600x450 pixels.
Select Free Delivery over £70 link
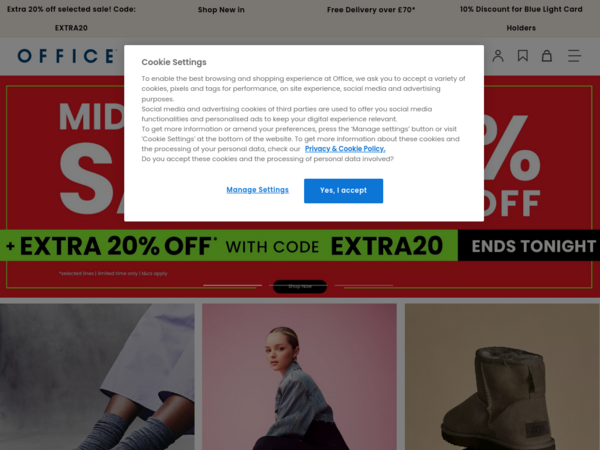371,10
